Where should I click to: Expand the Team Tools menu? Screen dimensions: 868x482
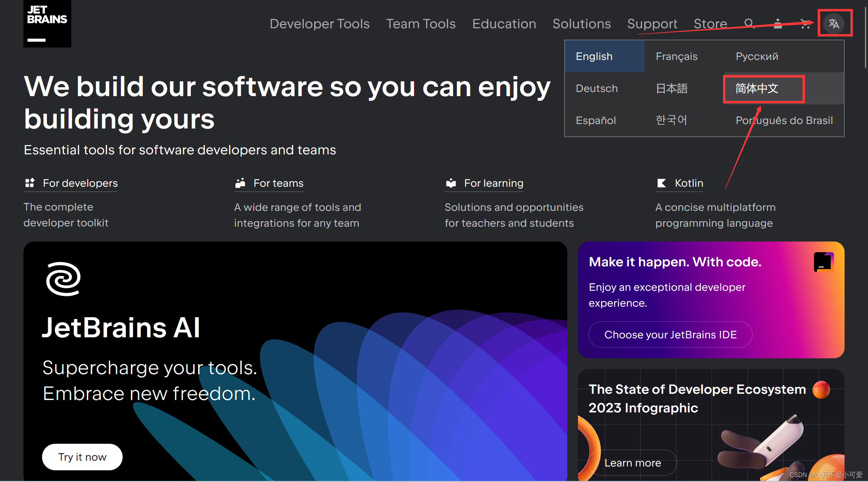coord(421,24)
